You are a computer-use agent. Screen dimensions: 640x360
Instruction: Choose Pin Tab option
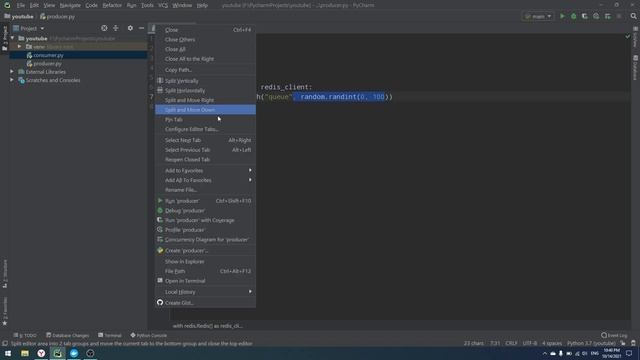pos(205,120)
